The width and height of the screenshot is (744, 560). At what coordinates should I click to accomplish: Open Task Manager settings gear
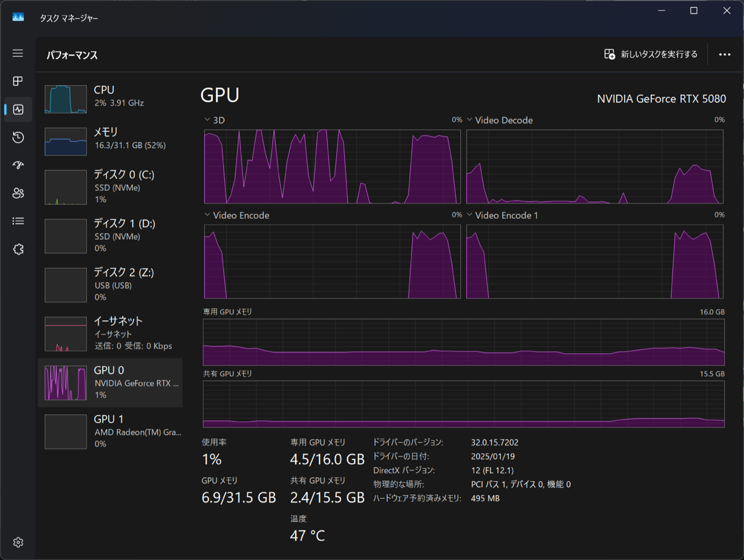point(18,542)
